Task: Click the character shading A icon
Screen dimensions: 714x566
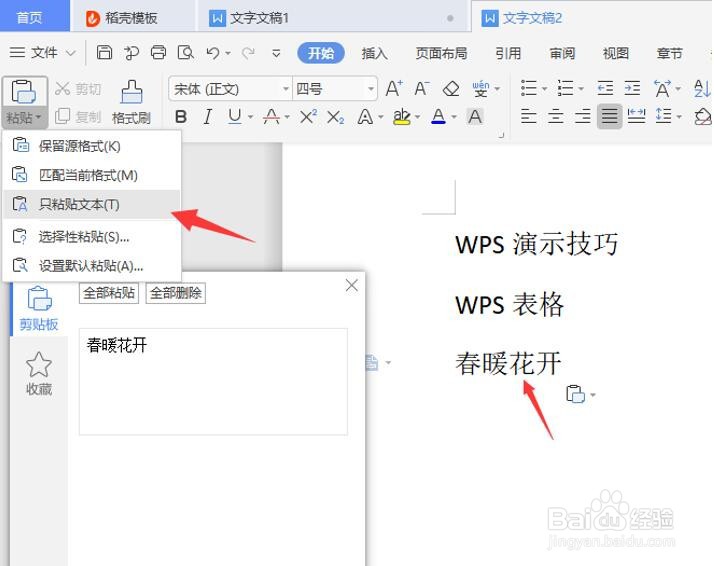Action: (x=475, y=117)
